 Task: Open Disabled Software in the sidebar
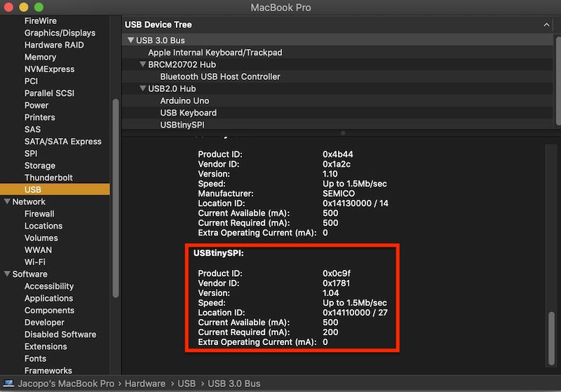(60, 334)
